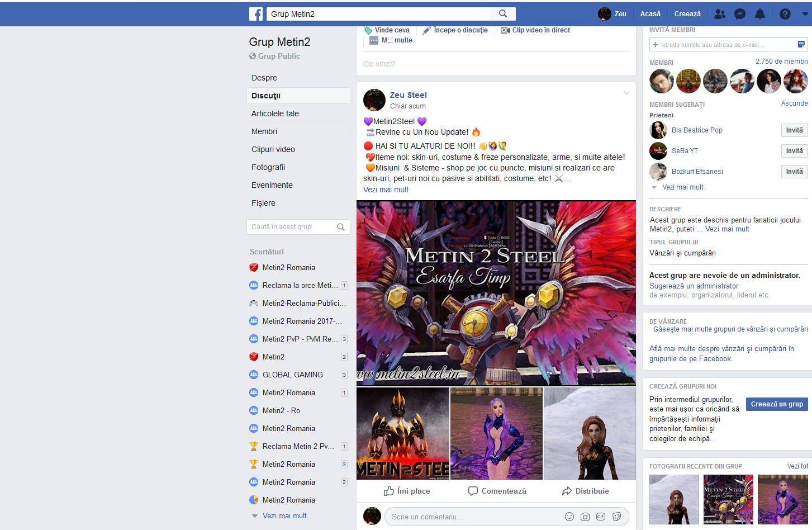Open Zeu profile avatar in top bar
This screenshot has height=530, width=812.
coord(604,14)
